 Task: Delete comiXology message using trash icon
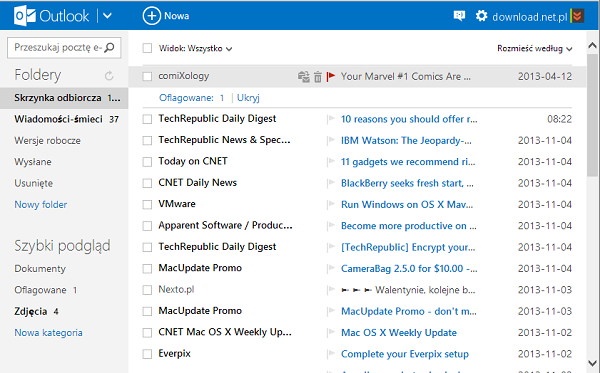coord(318,77)
